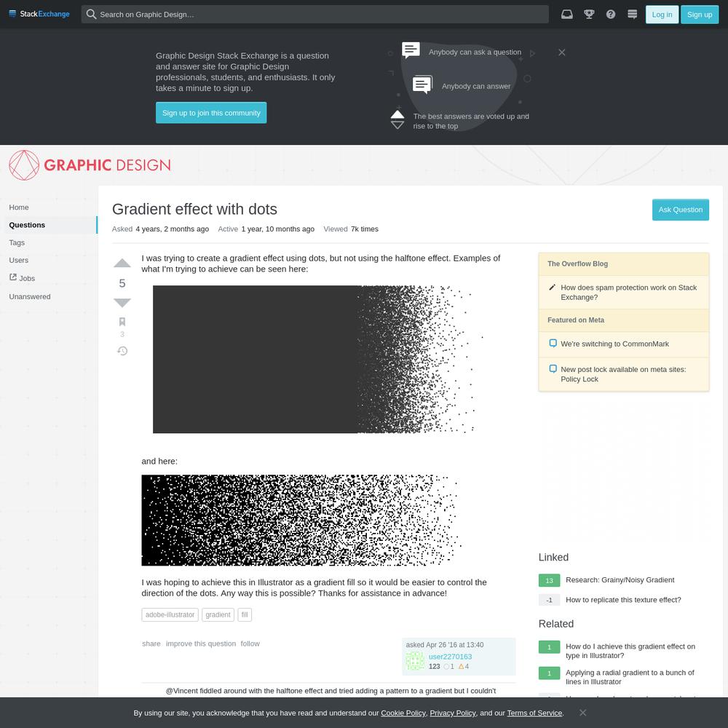728x728 pixels.
Task: Click the asked Apr 26 '16 timestamp
Action: [444, 645]
